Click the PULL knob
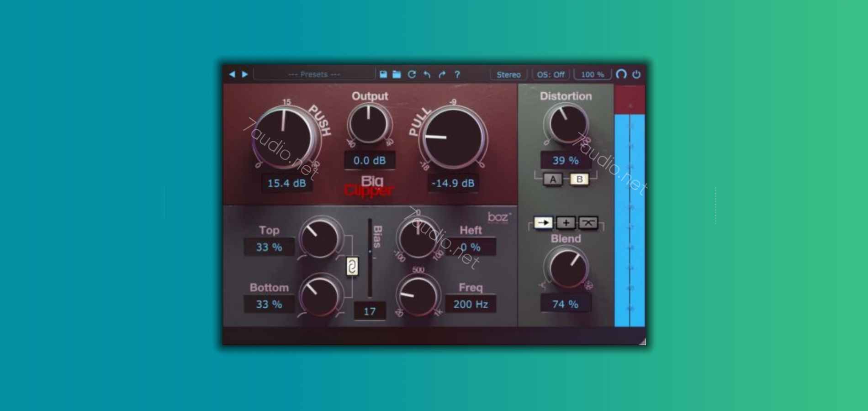Image resolution: width=868 pixels, height=411 pixels. (x=453, y=137)
